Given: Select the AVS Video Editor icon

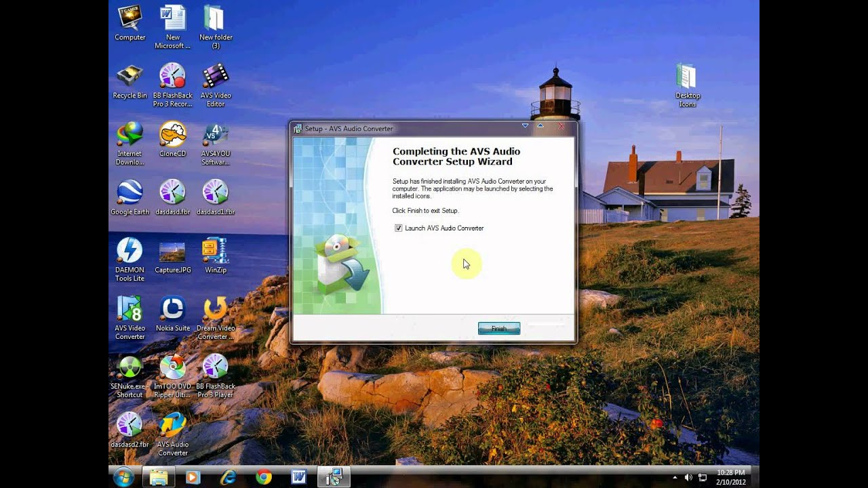Looking at the screenshot, I should pyautogui.click(x=216, y=85).
